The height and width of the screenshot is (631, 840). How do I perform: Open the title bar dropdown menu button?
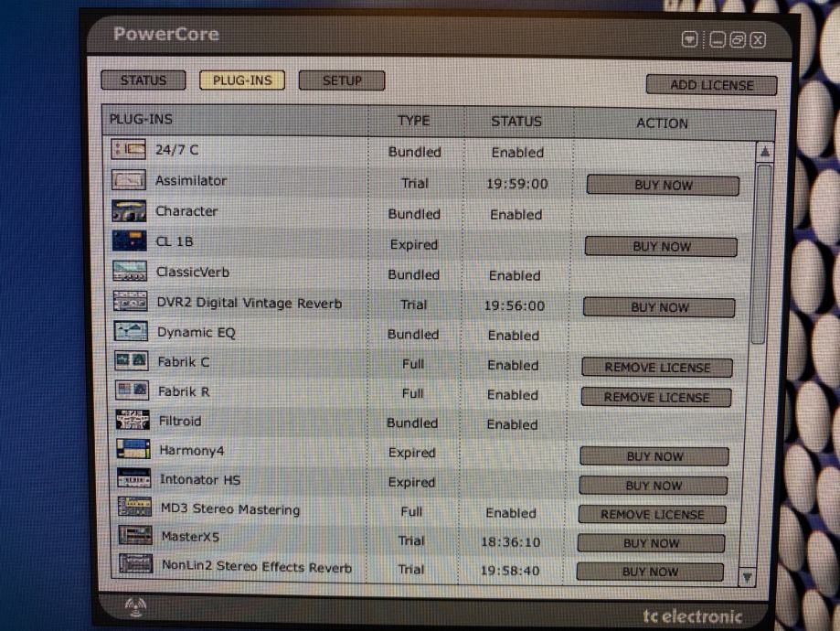[x=689, y=39]
